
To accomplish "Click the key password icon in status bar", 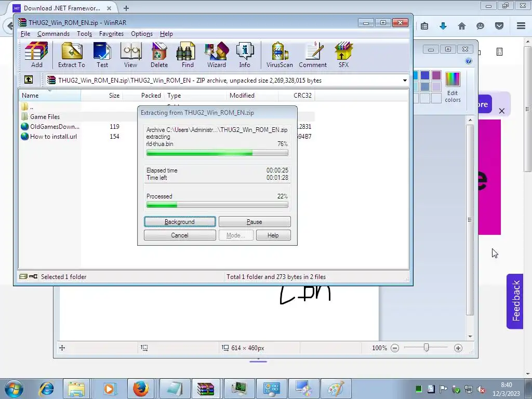I will point(33,276).
